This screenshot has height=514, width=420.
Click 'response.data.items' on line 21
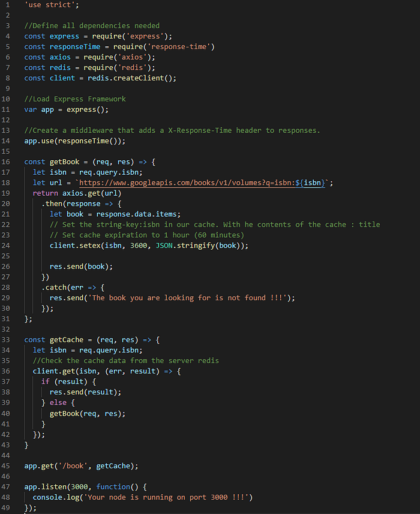coord(136,214)
